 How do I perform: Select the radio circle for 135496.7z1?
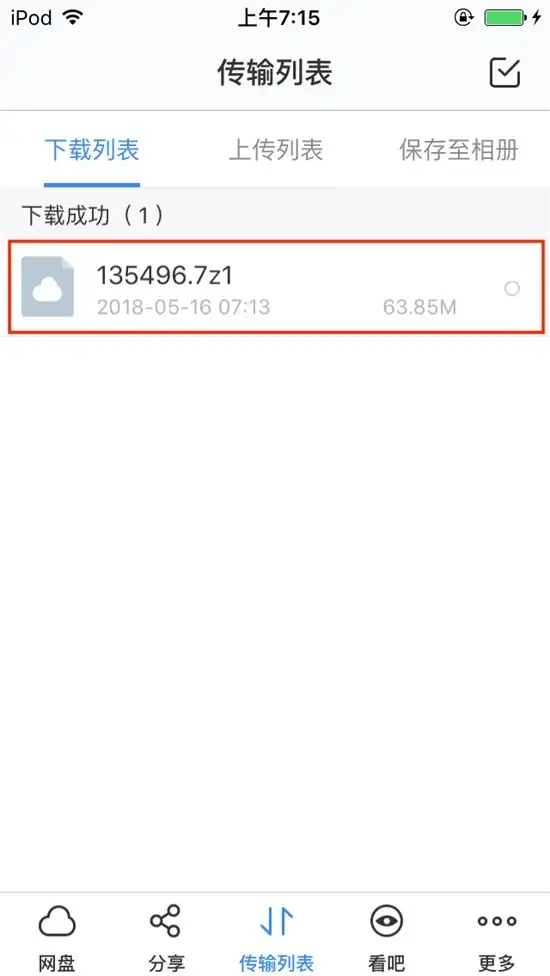511,288
